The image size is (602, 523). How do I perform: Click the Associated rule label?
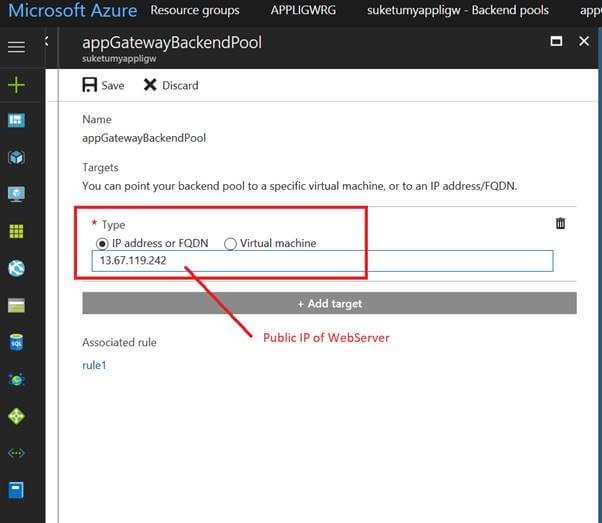point(119,342)
